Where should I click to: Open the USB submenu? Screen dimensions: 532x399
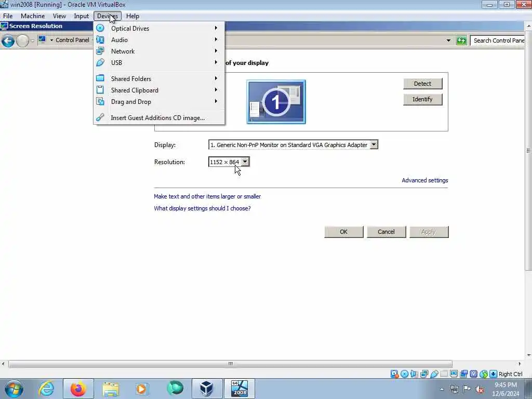click(159, 63)
